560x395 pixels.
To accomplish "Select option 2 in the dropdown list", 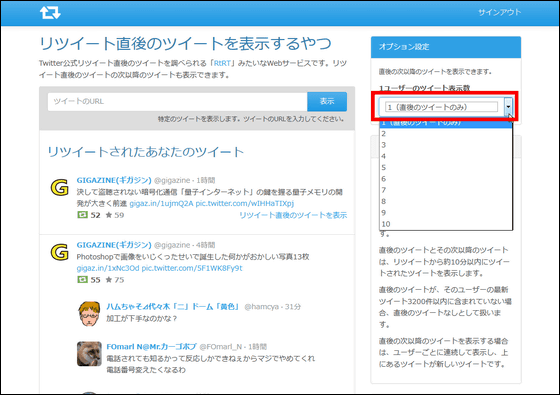I will (446, 134).
